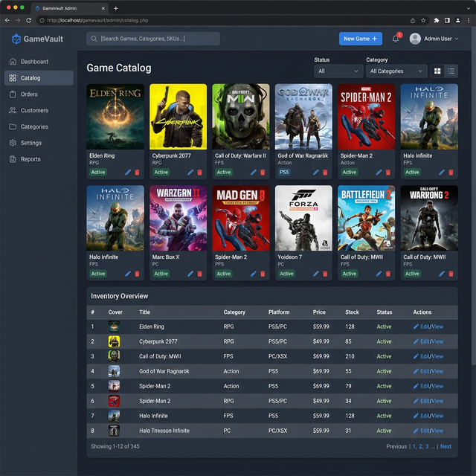This screenshot has width=476, height=476.
Task: Go to Orders in the sidebar
Action: pos(29,94)
